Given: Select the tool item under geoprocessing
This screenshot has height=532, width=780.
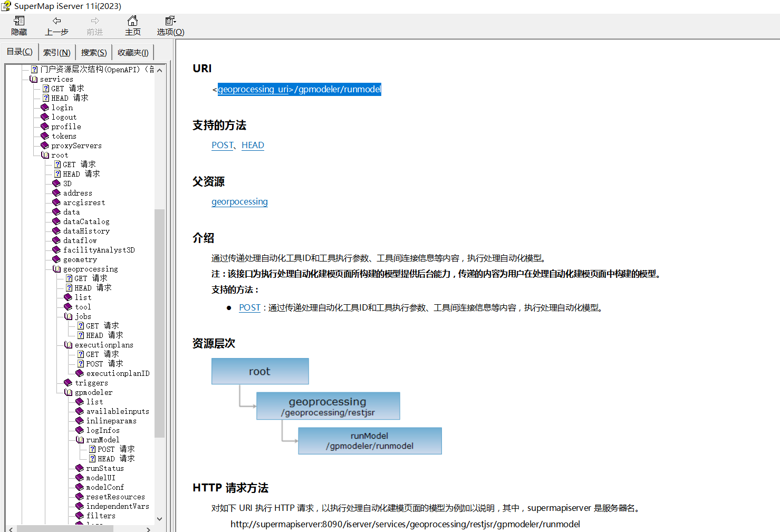Looking at the screenshot, I should (83, 307).
